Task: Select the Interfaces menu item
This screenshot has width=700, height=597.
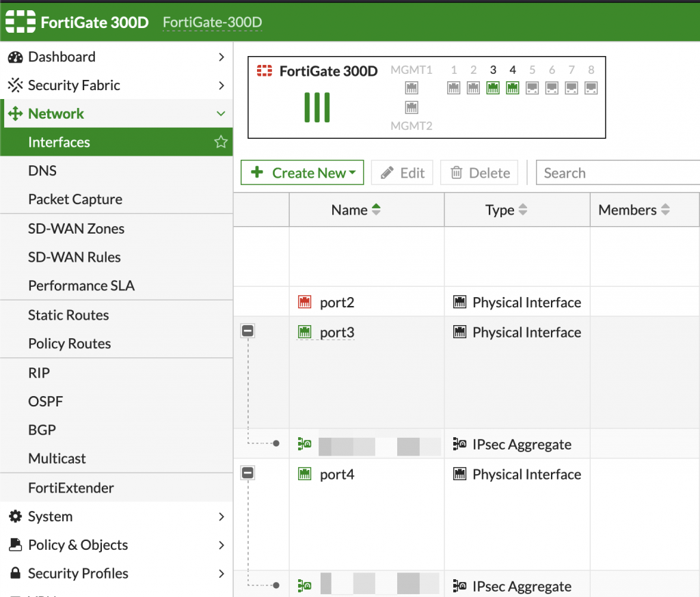Action: [116, 142]
